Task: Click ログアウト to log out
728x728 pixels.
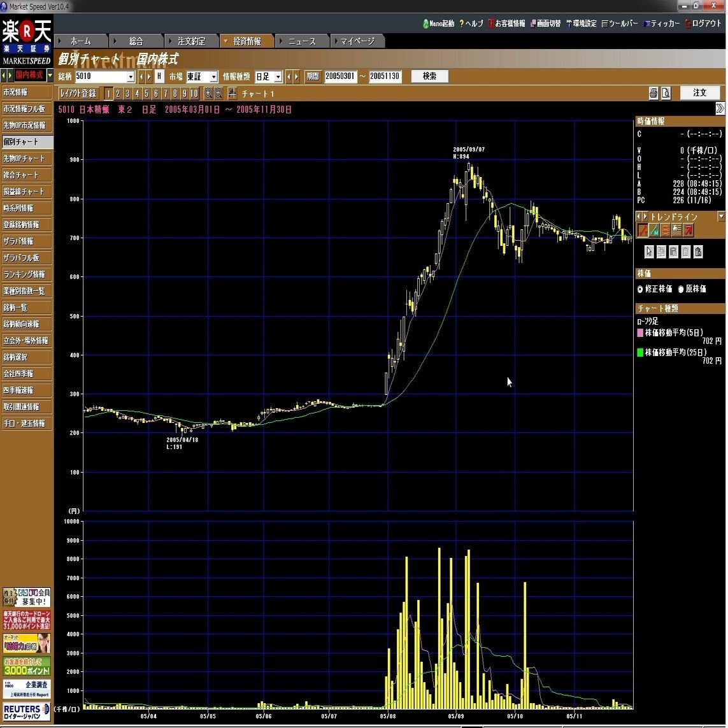Action: coord(703,23)
